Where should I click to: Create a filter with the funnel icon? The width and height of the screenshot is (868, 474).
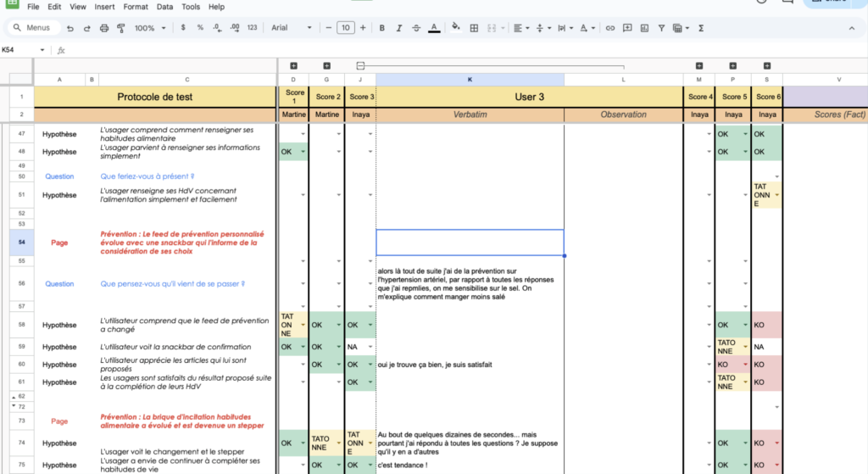[661, 28]
